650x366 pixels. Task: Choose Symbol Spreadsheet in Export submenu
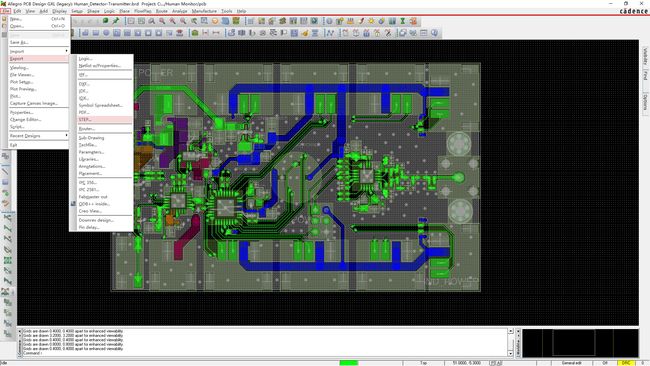pyautogui.click(x=101, y=105)
